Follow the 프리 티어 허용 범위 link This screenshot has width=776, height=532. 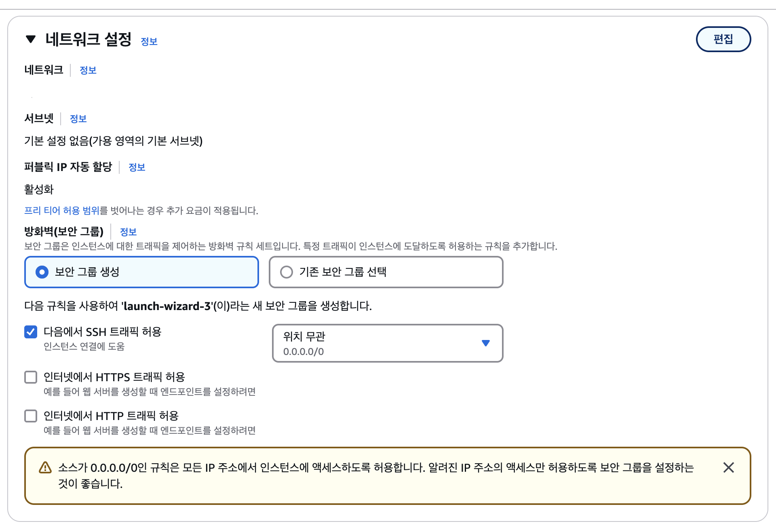[62, 211]
